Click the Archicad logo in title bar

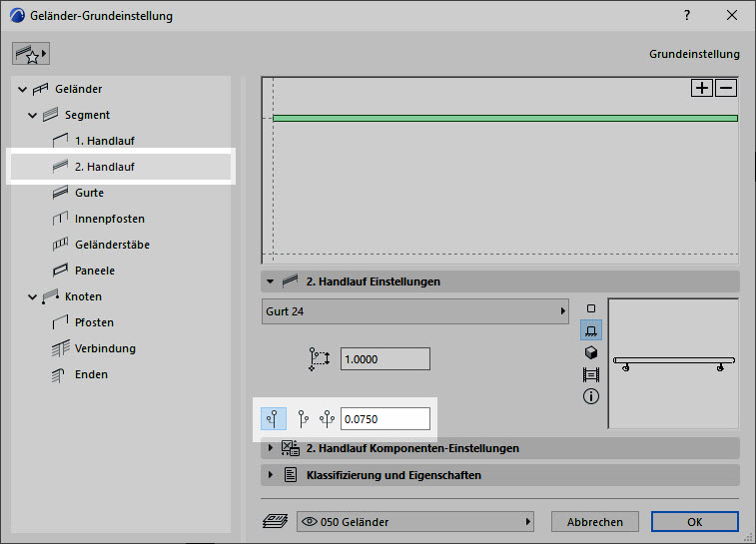[17, 15]
